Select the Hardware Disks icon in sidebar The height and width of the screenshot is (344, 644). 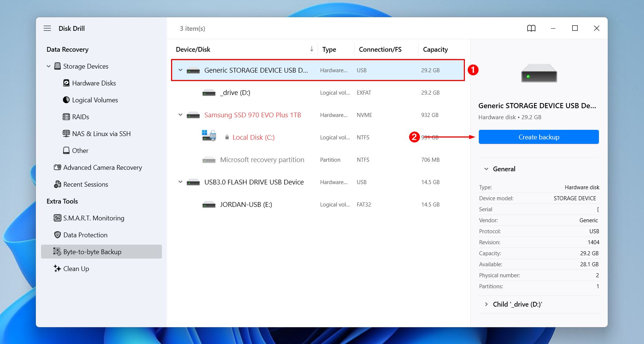[x=66, y=83]
